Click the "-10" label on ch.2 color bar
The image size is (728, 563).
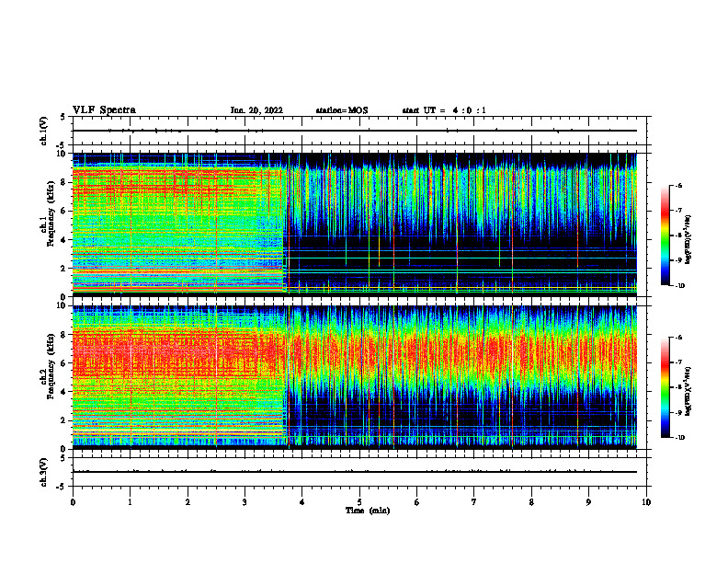point(679,438)
